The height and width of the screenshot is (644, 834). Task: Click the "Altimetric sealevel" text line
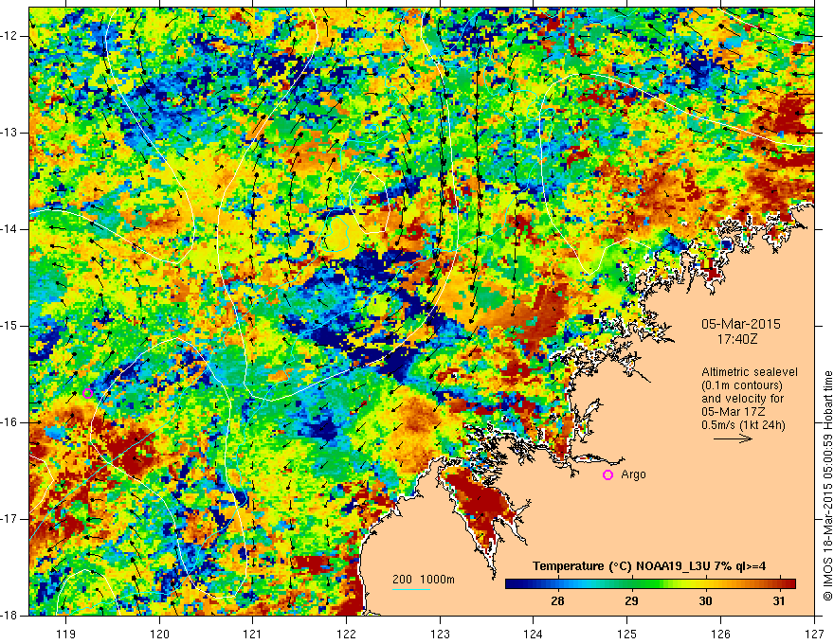tap(750, 372)
